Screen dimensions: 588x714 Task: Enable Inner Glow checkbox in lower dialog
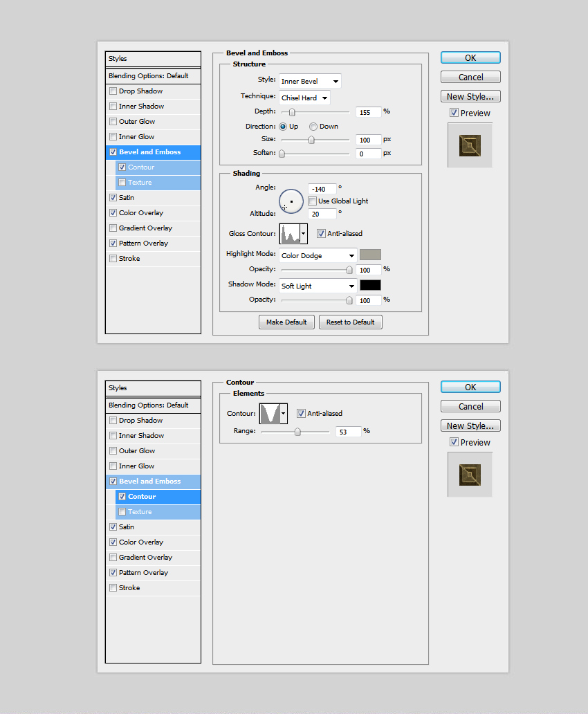[113, 466]
